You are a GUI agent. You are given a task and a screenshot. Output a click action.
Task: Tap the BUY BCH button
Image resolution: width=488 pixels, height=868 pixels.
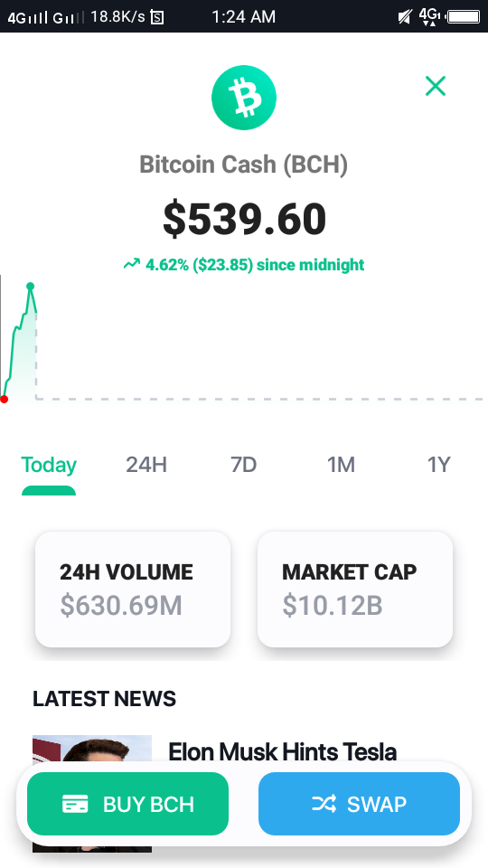(127, 804)
